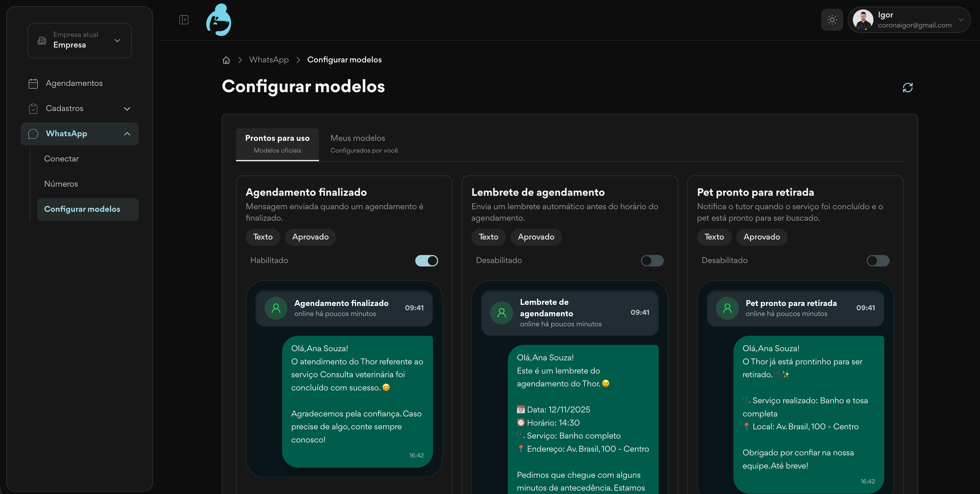Screen dimensions: 980x494
Task: Click Igor's profile avatar
Action: [x=863, y=20]
